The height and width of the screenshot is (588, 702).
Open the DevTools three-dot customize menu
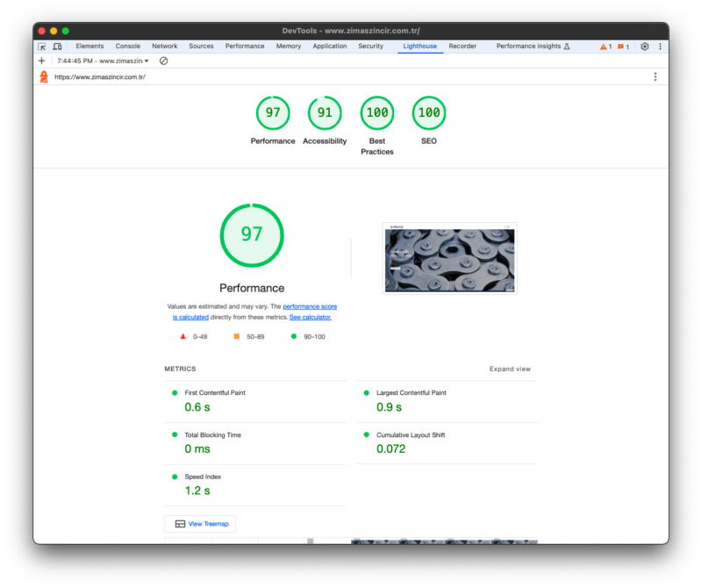[x=660, y=47]
